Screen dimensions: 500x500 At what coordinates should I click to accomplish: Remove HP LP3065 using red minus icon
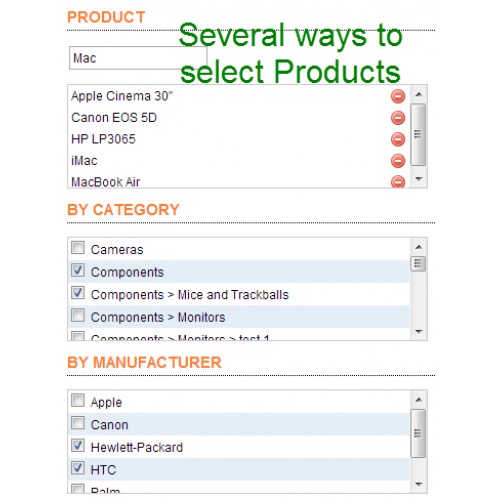click(398, 139)
